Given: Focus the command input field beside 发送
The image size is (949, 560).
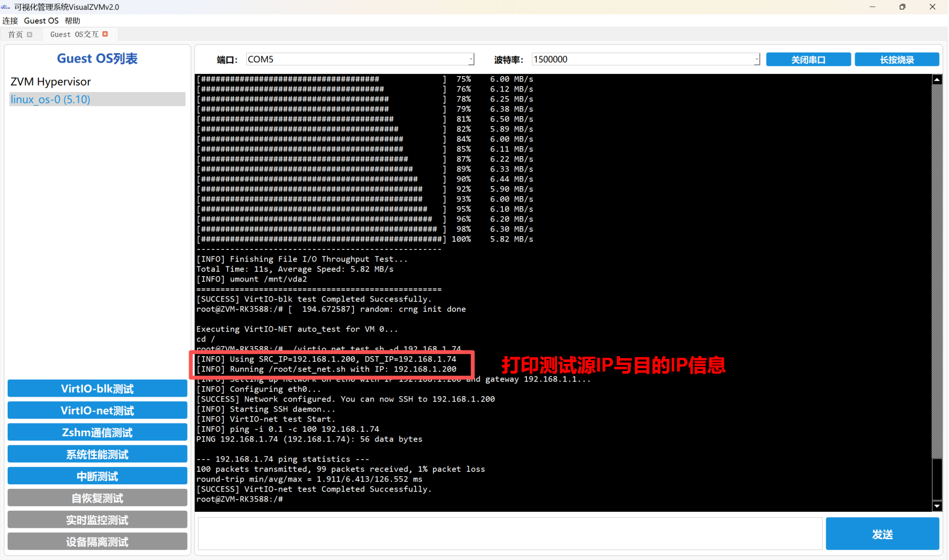Looking at the screenshot, I should pos(510,534).
